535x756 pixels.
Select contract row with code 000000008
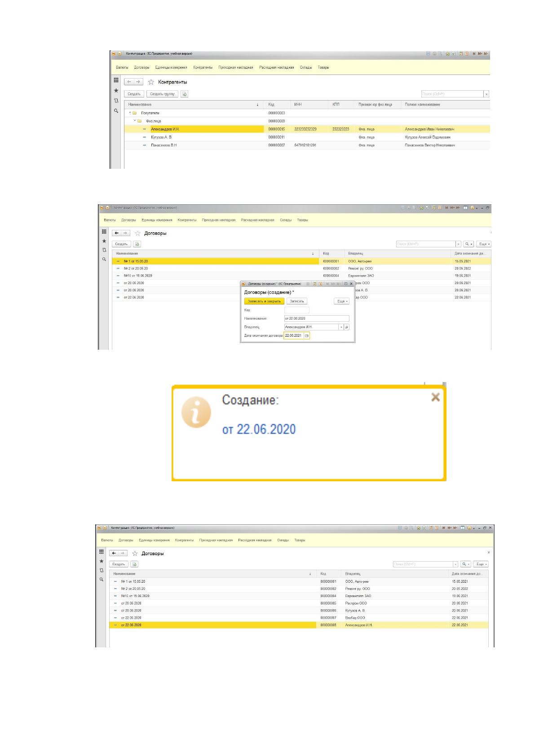[x=299, y=625]
